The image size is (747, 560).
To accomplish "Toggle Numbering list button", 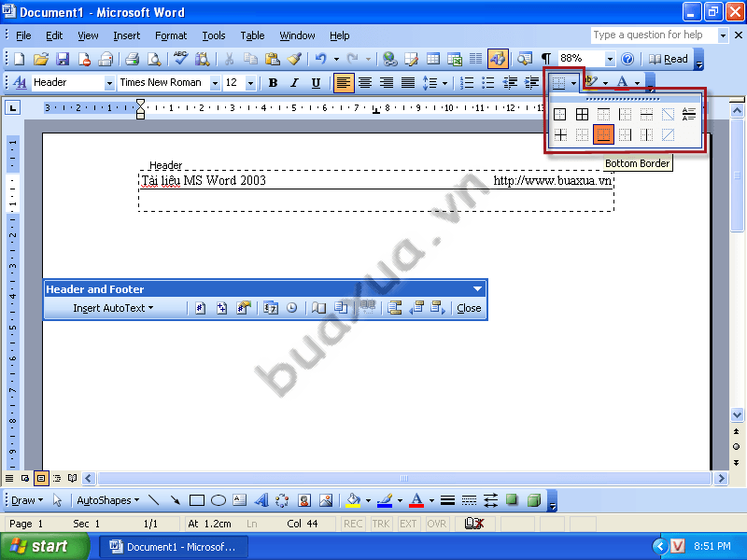I will point(467,83).
